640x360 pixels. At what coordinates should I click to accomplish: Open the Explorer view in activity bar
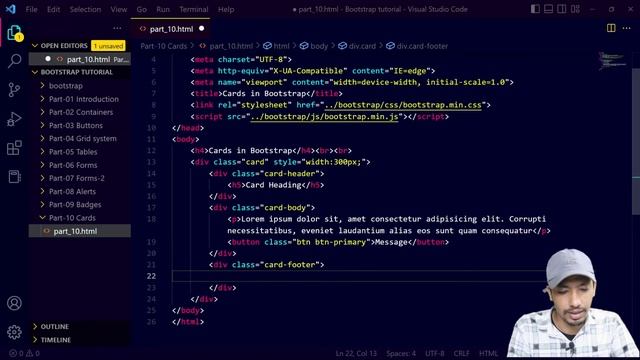[14, 33]
